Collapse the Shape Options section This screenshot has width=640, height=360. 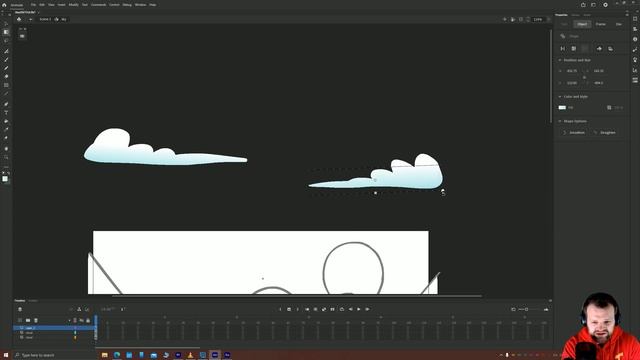(560, 121)
